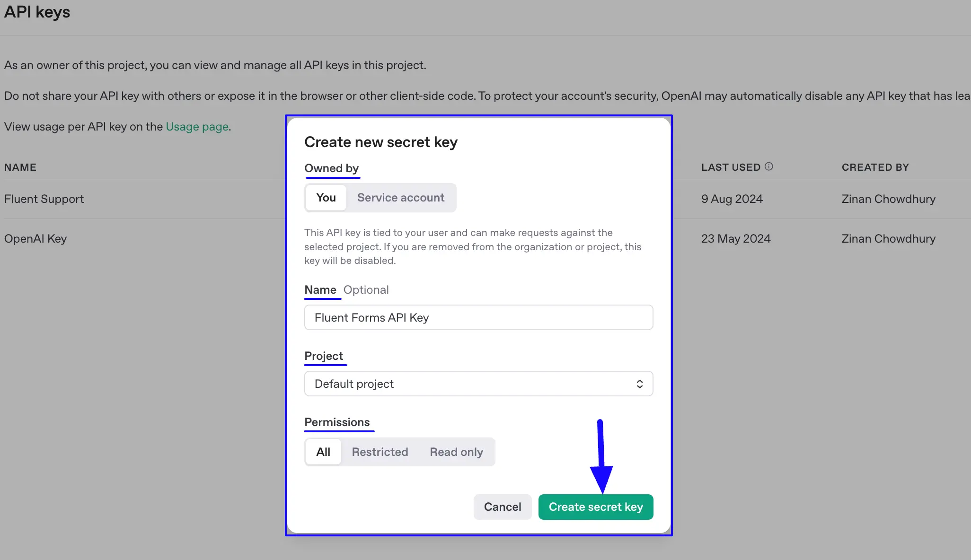
Task: Click the LAST USED column header
Action: tap(731, 167)
